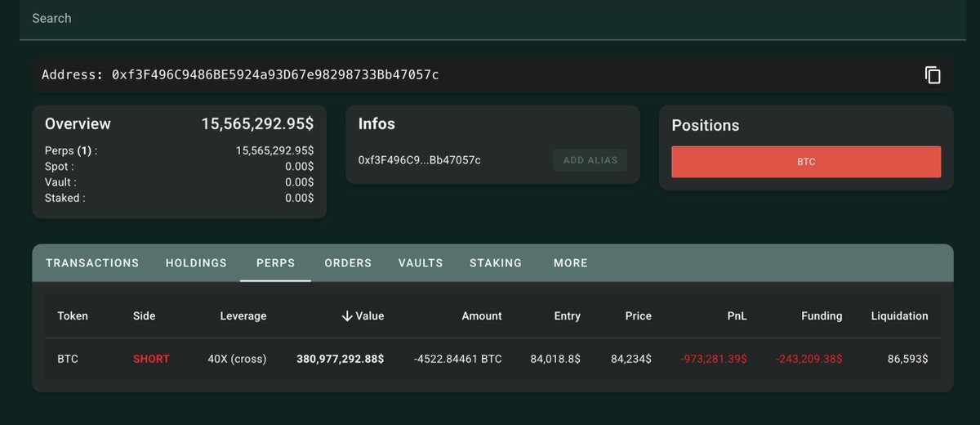Switch to the HOLDINGS tab
The height and width of the screenshot is (425, 980).
[196, 263]
